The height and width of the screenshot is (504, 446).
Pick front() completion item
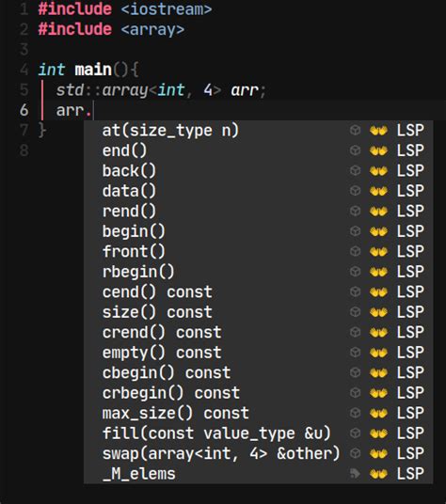258,251
